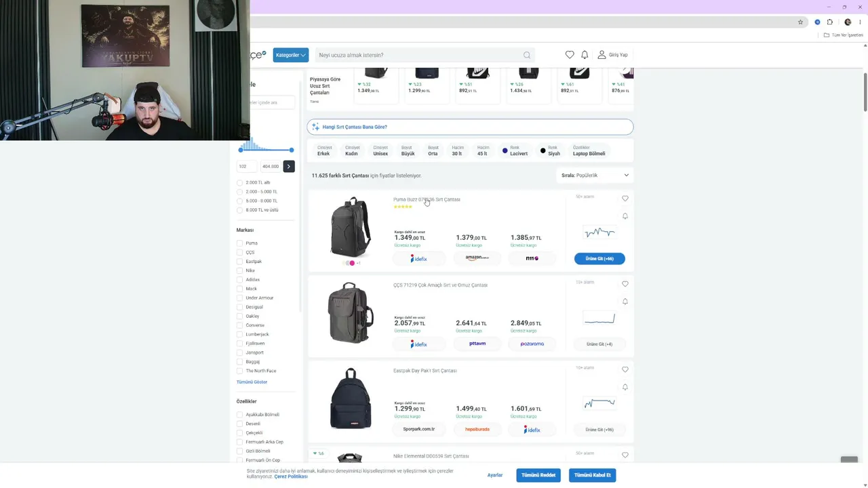Viewport: 868px width, 488px height.
Task: Click the Ürüne Git (+4) button
Action: point(599,344)
